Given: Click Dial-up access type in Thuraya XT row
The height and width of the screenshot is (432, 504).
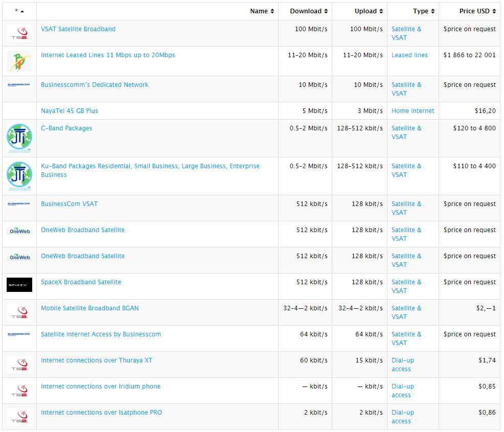Looking at the screenshot, I should coord(403,365).
